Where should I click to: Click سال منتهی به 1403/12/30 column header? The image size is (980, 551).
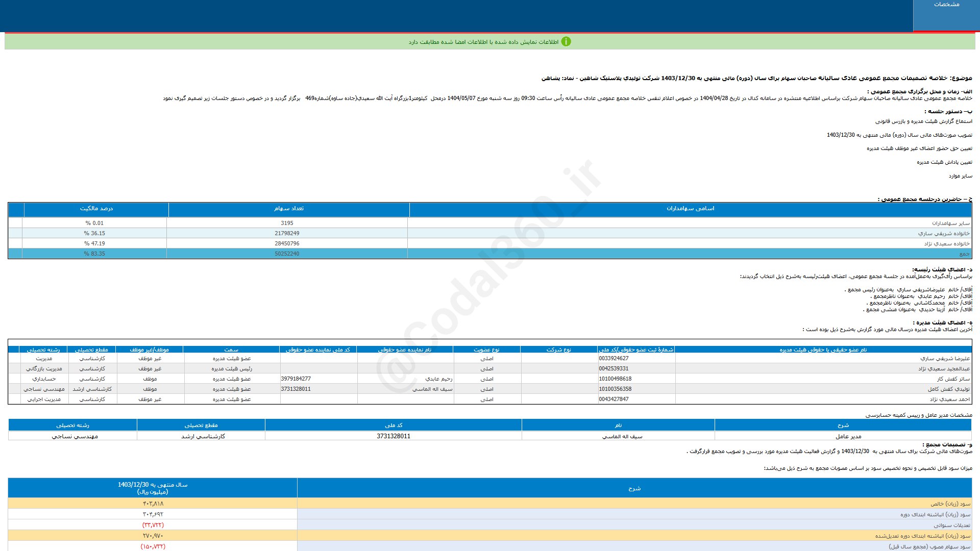[153, 488]
